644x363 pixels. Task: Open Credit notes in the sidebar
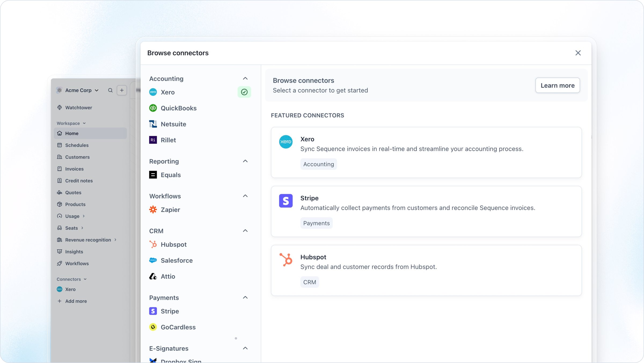pyautogui.click(x=90, y=181)
